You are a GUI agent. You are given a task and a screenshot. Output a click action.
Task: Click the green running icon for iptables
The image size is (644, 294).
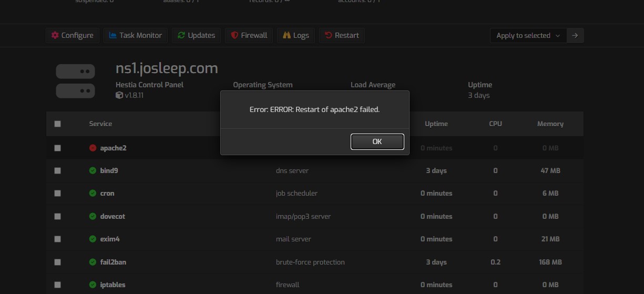(93, 285)
